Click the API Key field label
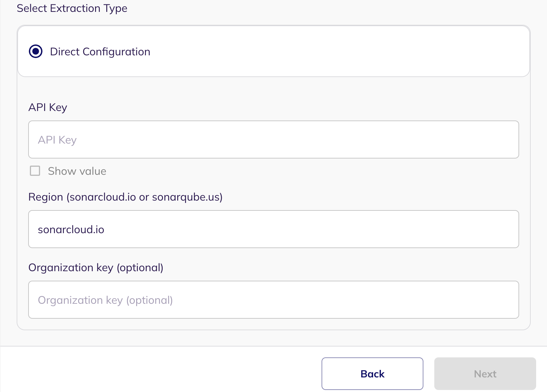The image size is (547, 392). (x=48, y=107)
